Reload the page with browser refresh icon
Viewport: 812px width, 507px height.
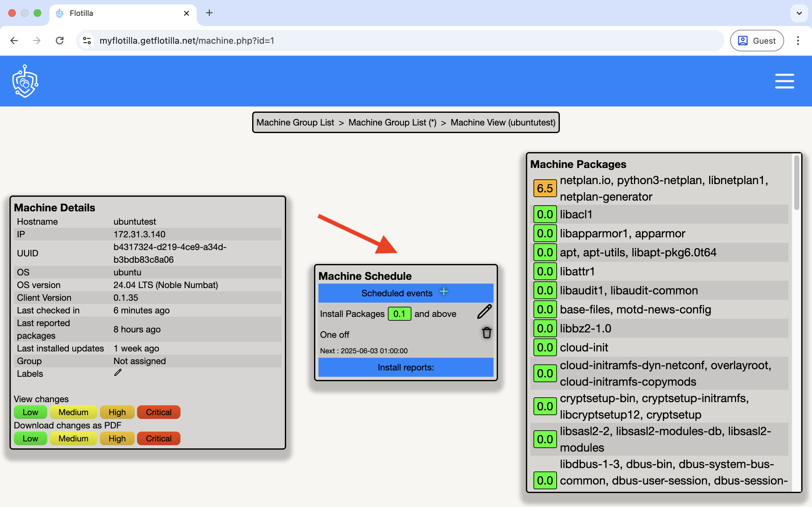[x=60, y=41]
